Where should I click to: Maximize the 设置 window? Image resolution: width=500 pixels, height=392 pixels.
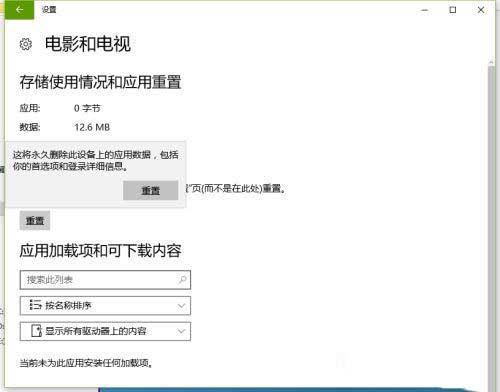pos(453,10)
